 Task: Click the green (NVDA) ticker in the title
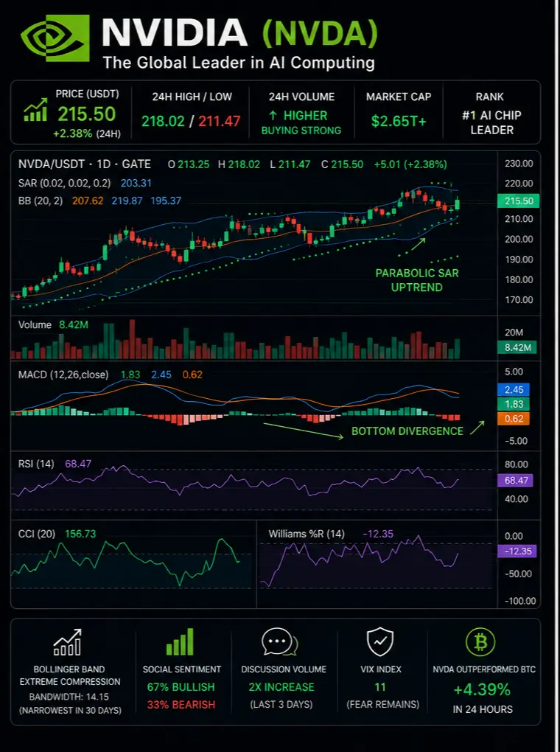pyautogui.click(x=321, y=34)
